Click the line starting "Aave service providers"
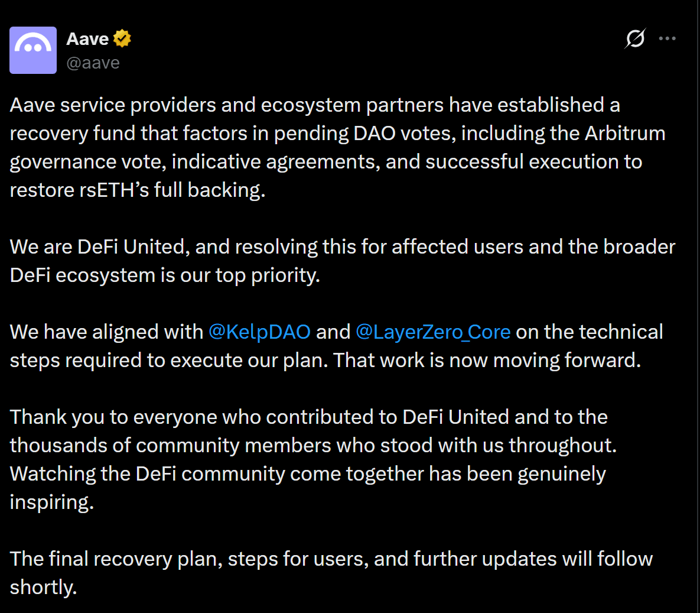Screen dimensions: 700x613 (314, 105)
